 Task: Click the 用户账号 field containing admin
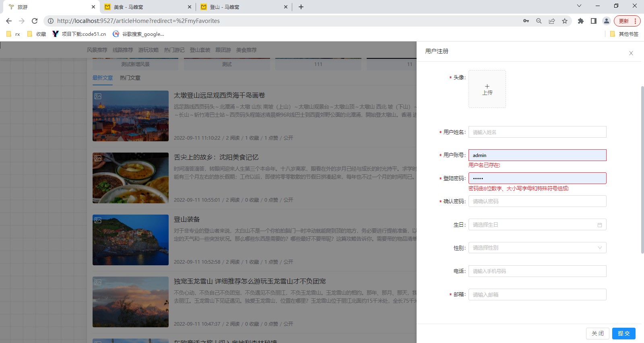coord(537,155)
